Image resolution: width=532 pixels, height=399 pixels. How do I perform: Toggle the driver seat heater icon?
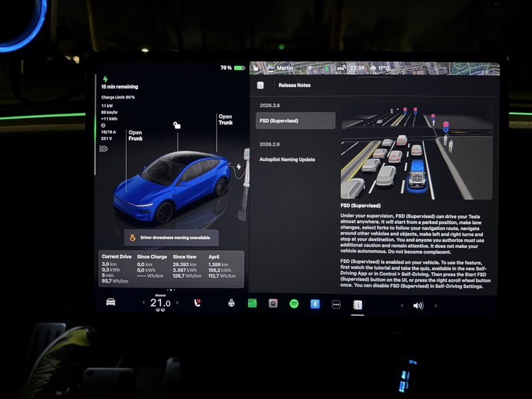pyautogui.click(x=197, y=303)
